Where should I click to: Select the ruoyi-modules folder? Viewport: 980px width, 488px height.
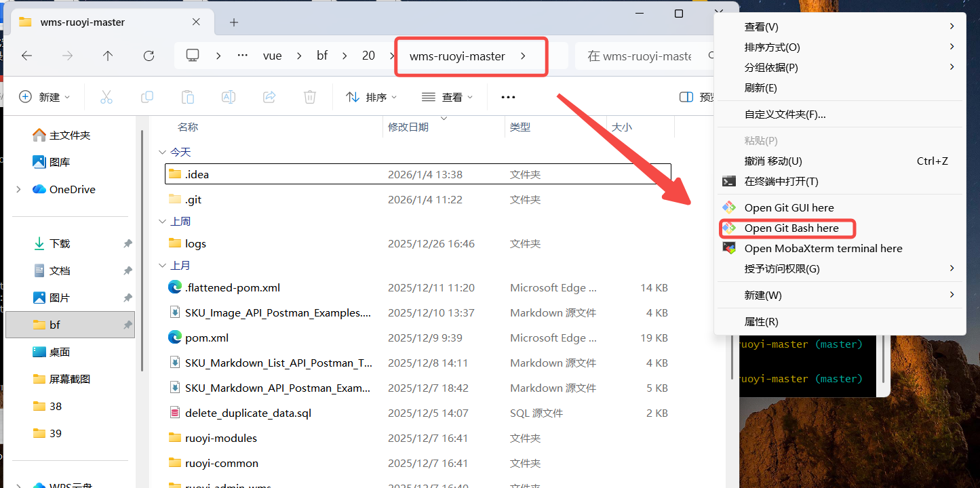click(x=418, y=438)
